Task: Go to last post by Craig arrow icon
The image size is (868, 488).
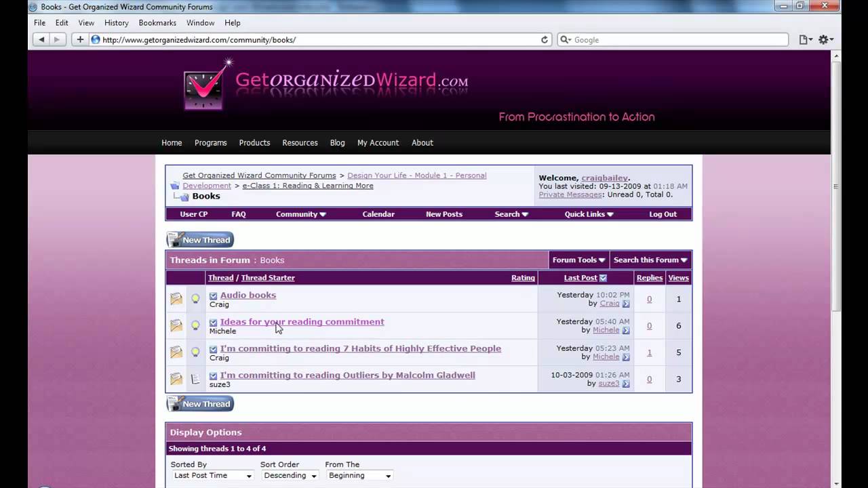Action: click(626, 304)
